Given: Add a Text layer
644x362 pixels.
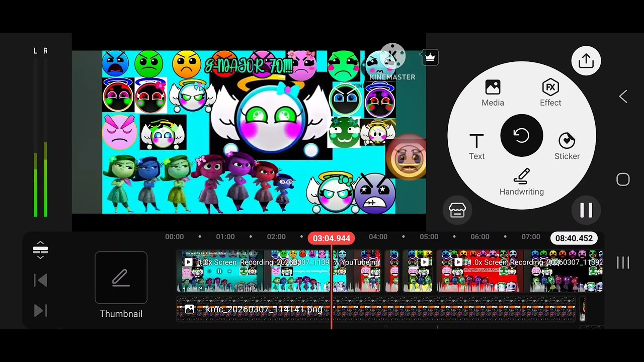Looking at the screenshot, I should [x=476, y=147].
